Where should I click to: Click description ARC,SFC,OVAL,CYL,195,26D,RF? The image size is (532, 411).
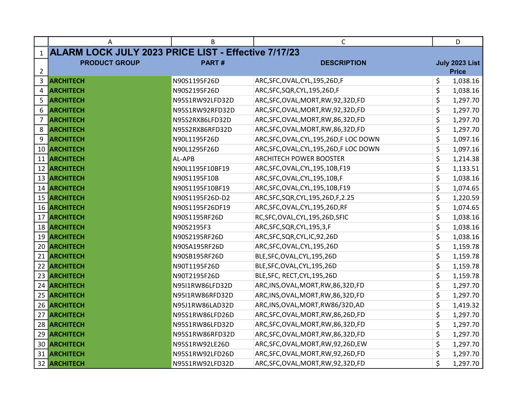(343, 208)
